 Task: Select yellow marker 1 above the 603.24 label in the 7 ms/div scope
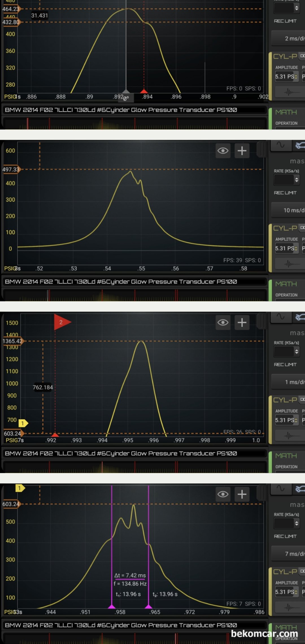click(x=20, y=488)
